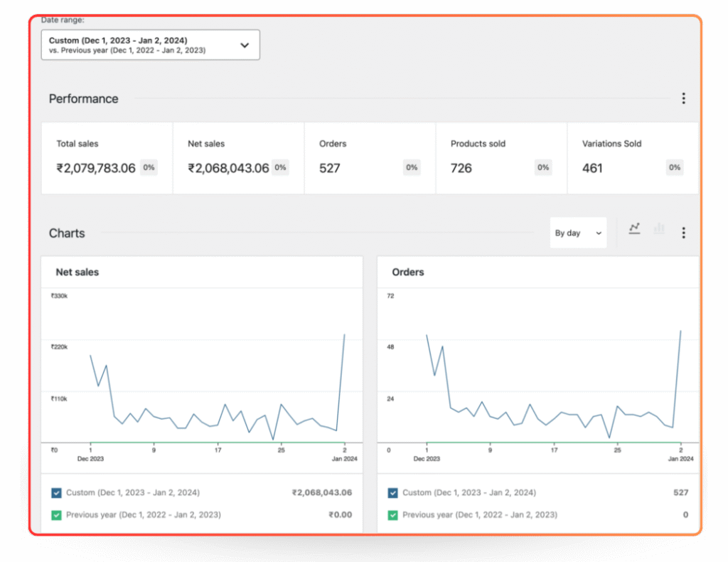
Task: Open the Orders performance card
Action: (370, 158)
